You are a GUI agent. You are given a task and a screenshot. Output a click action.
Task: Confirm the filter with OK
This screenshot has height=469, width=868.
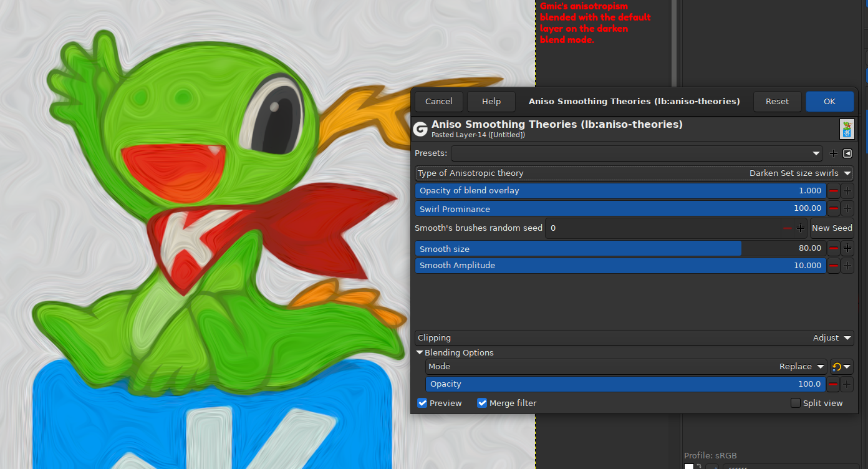point(829,101)
